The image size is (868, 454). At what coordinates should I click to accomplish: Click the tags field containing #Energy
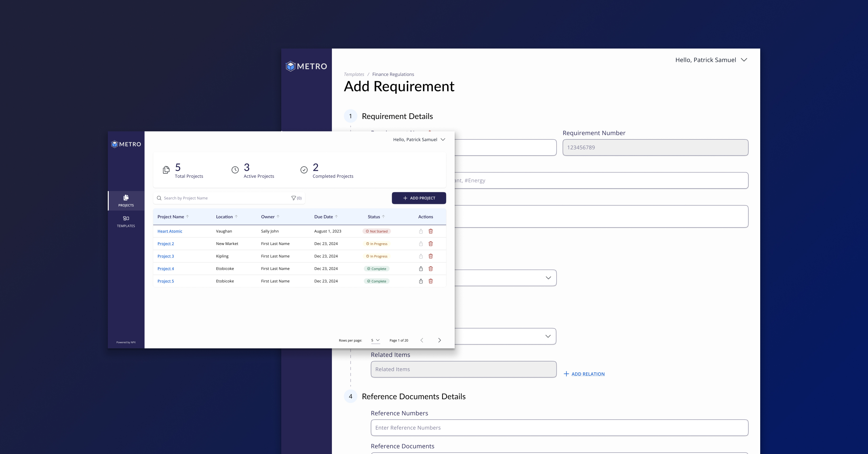coord(602,181)
